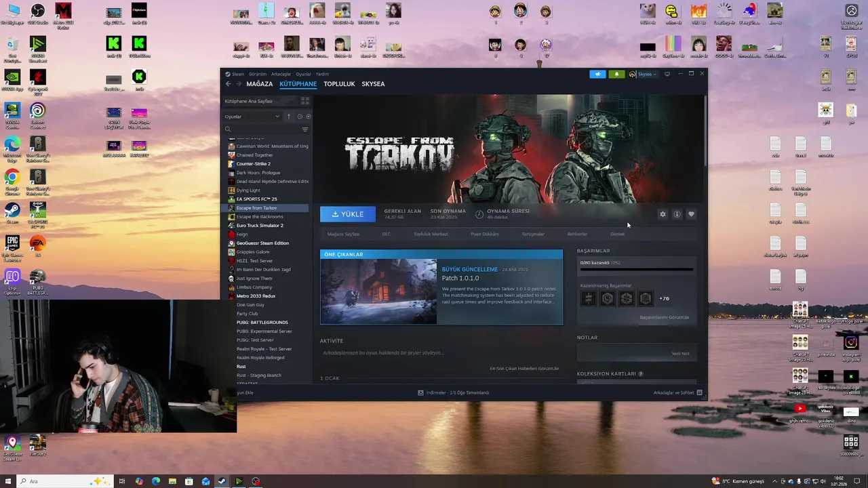The width and height of the screenshot is (868, 488).
Task: Open the Puan Dükkânı link
Action: click(485, 234)
